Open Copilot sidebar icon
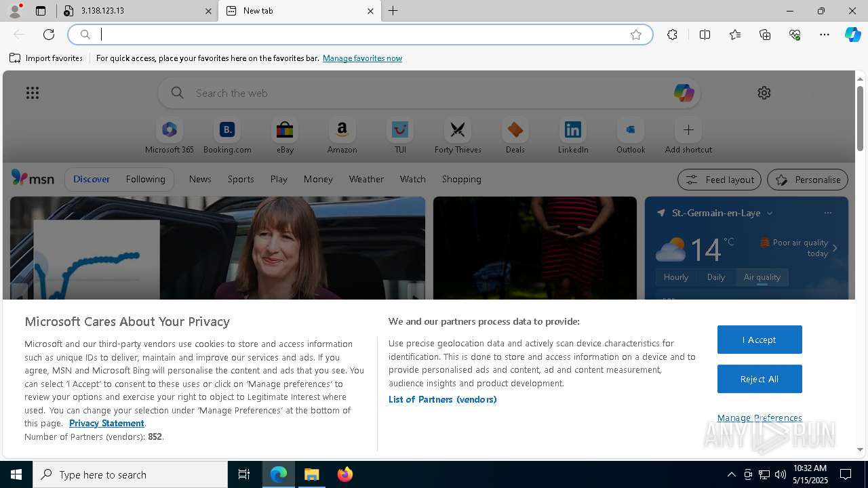868x488 pixels. pos(852,35)
